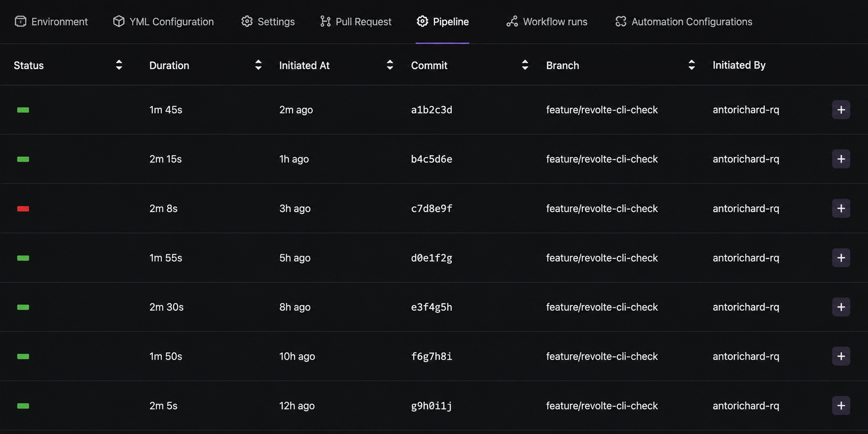This screenshot has height=434, width=868.
Task: Click the Initiated At column header
Action: click(x=304, y=65)
